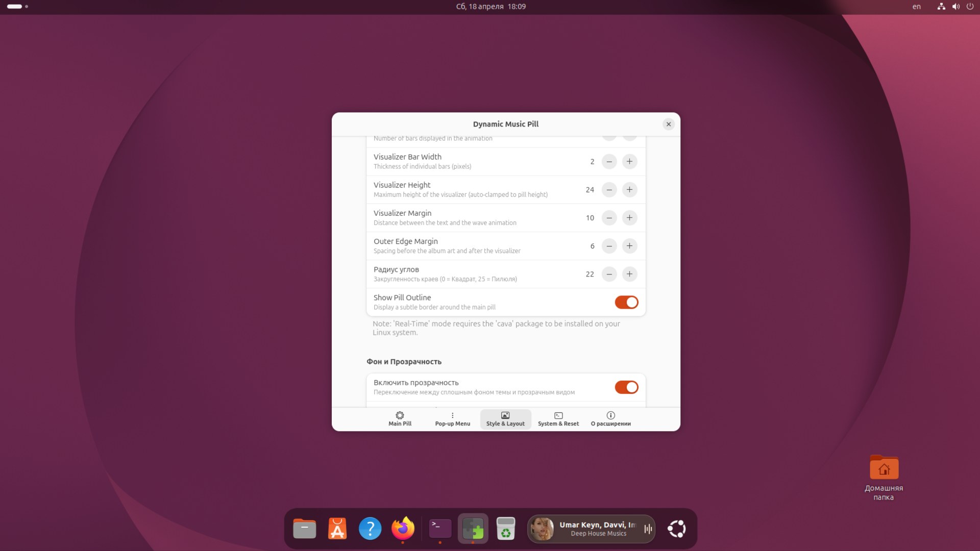Image resolution: width=980 pixels, height=551 pixels.
Task: Turn off the "Включить прозрачность" toggle
Action: (x=627, y=387)
